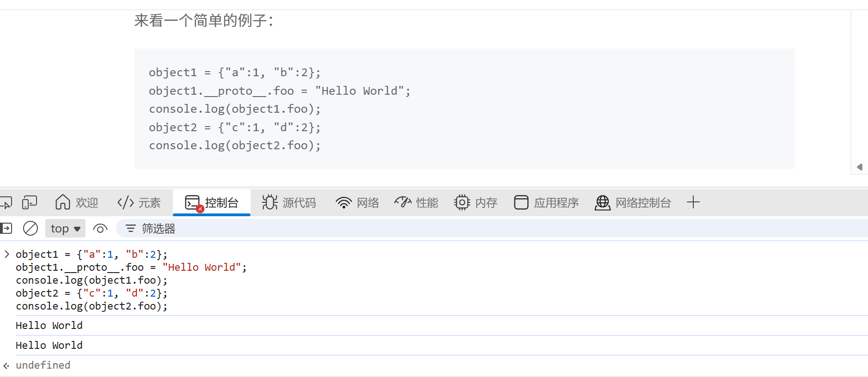The width and height of the screenshot is (868, 377).
Task: Click object1.__proto__.foo line in console input
Action: [131, 267]
